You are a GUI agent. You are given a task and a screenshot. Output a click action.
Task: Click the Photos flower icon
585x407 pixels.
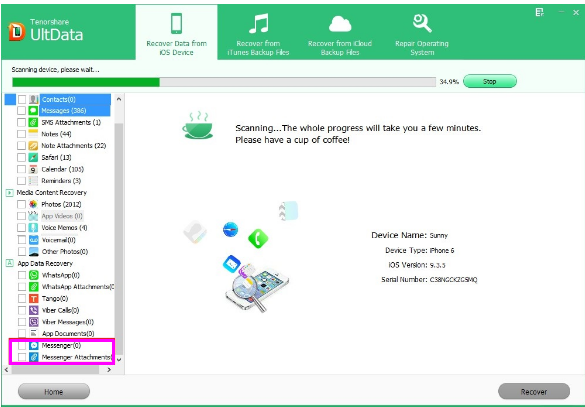34,204
